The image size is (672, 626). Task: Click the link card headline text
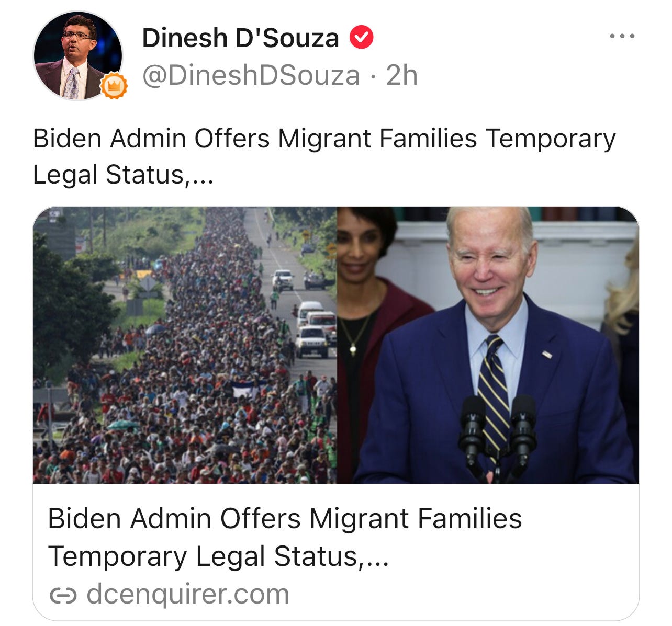point(285,537)
